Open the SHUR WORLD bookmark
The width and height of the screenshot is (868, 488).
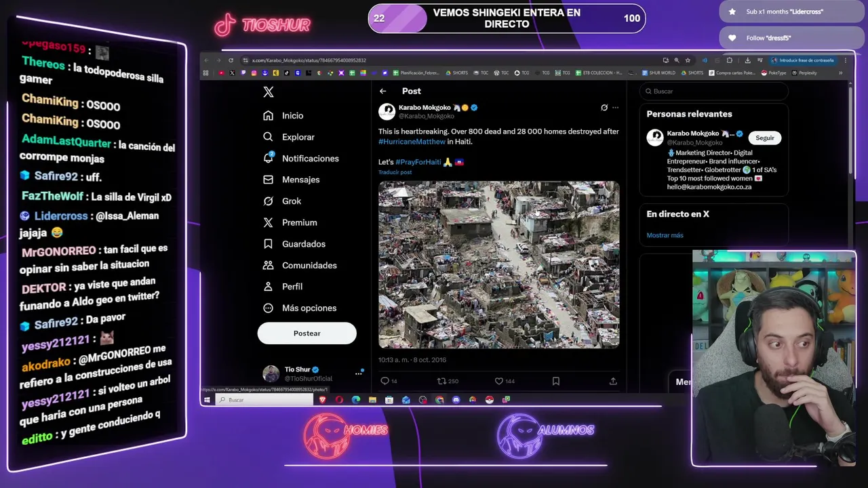click(x=659, y=73)
